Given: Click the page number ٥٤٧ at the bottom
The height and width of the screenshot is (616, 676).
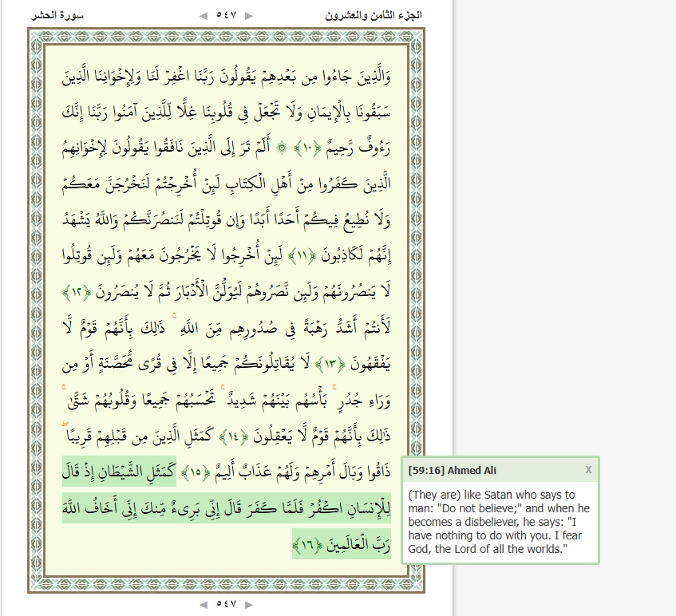Looking at the screenshot, I should coord(227,604).
